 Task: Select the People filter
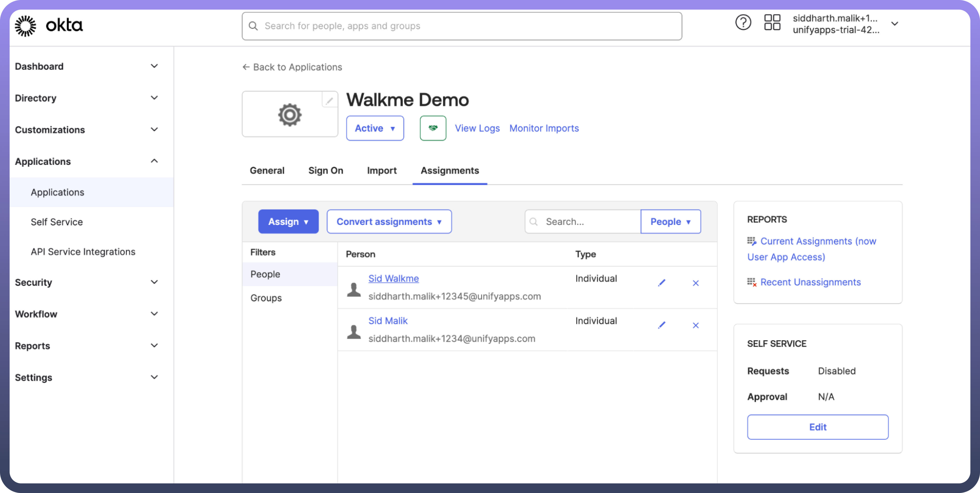click(290, 274)
